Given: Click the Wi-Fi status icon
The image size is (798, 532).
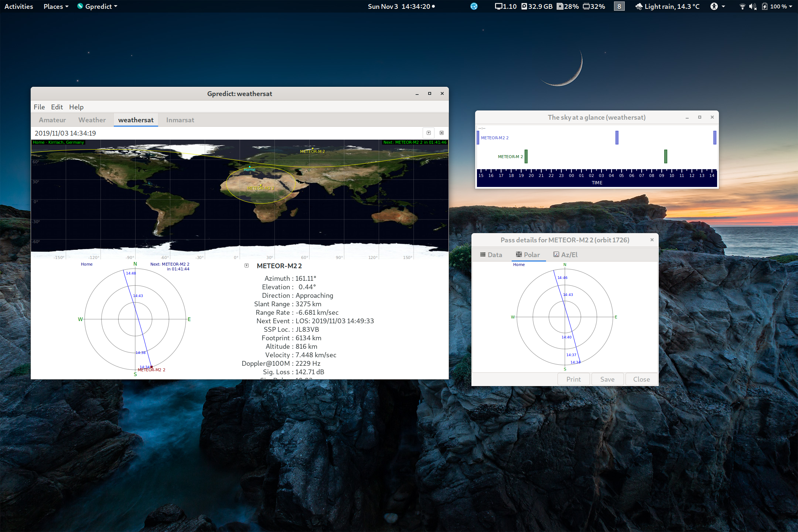Looking at the screenshot, I should [742, 6].
